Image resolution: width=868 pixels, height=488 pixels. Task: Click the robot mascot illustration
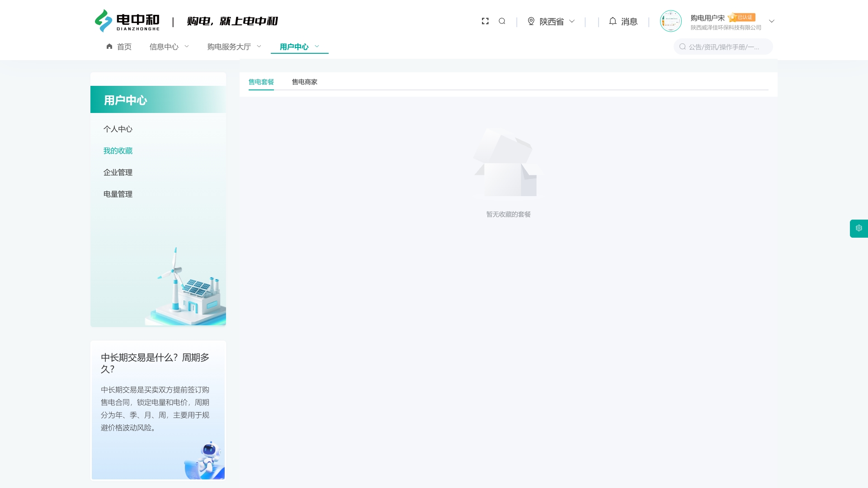(204, 460)
